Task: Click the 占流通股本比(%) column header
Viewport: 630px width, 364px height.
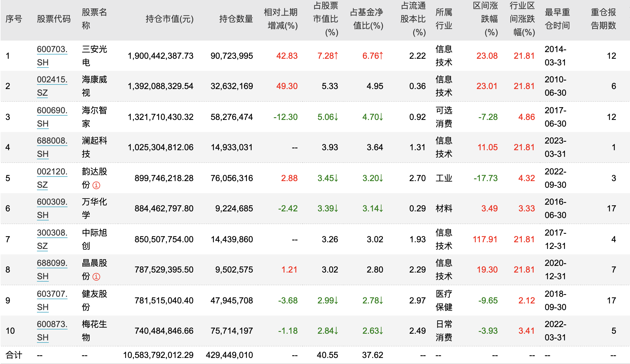Action: coord(413,19)
